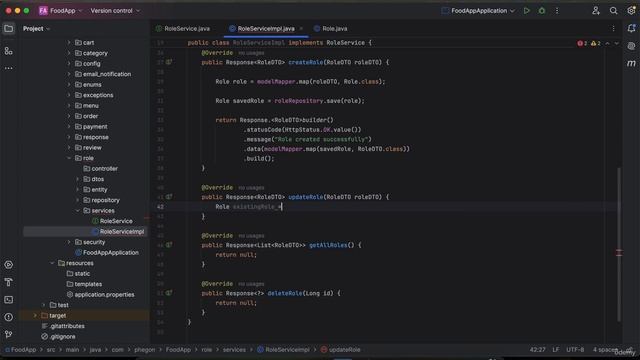Open the Notifications bell panel
The width and height of the screenshot is (640, 360).
631,28
